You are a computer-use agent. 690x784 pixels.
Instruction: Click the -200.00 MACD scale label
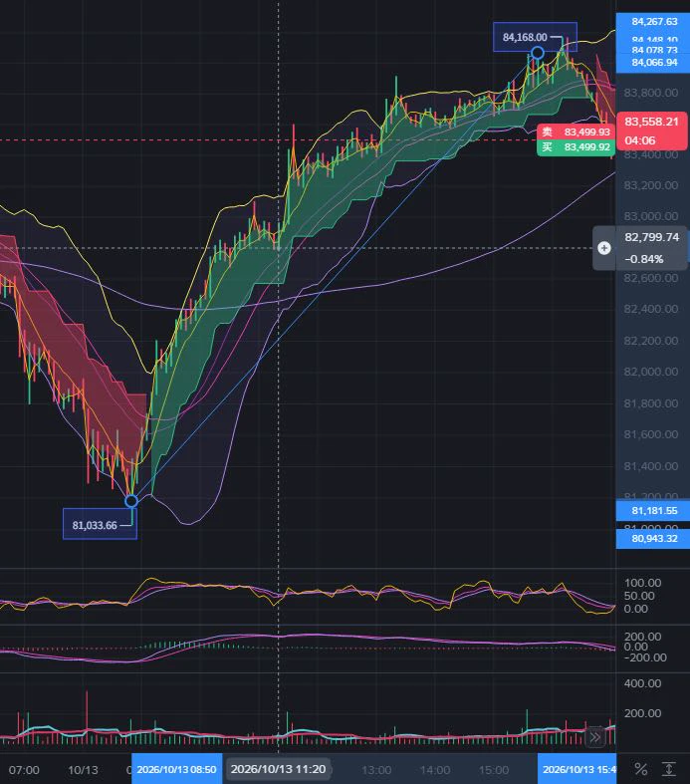pyautogui.click(x=644, y=657)
